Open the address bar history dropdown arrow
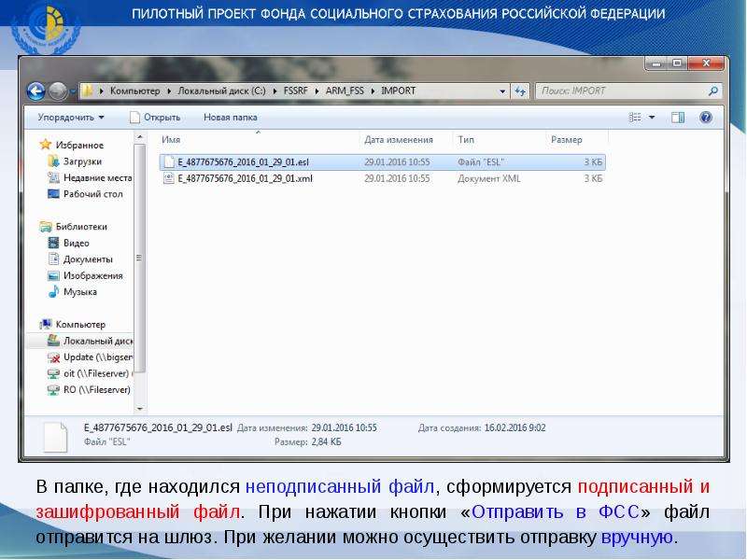 pyautogui.click(x=502, y=91)
